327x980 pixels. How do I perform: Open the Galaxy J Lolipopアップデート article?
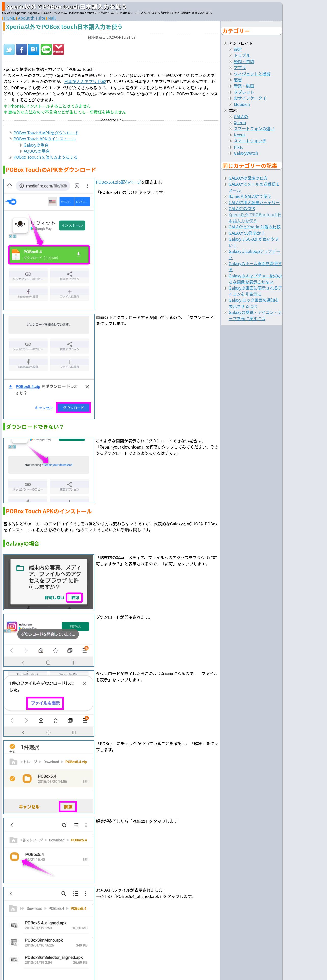click(254, 254)
